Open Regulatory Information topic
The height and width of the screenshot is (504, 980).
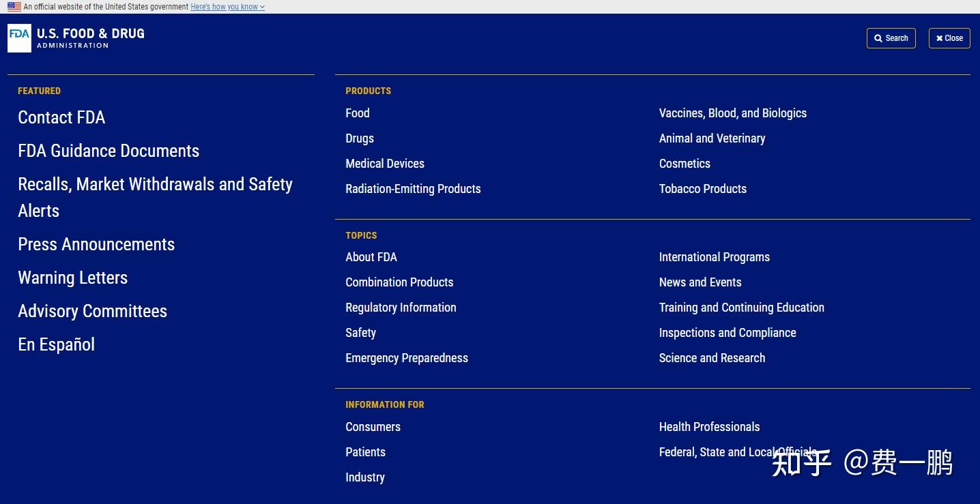click(x=401, y=308)
